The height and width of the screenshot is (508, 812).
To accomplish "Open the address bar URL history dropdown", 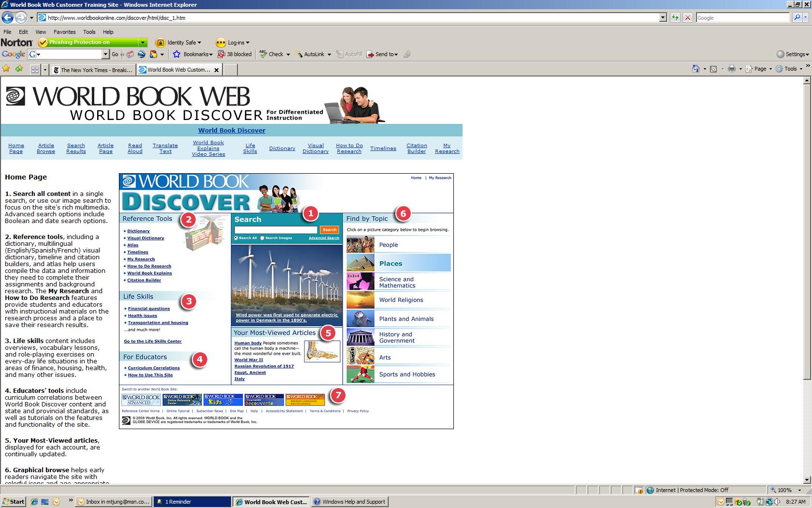I will 663,18.
